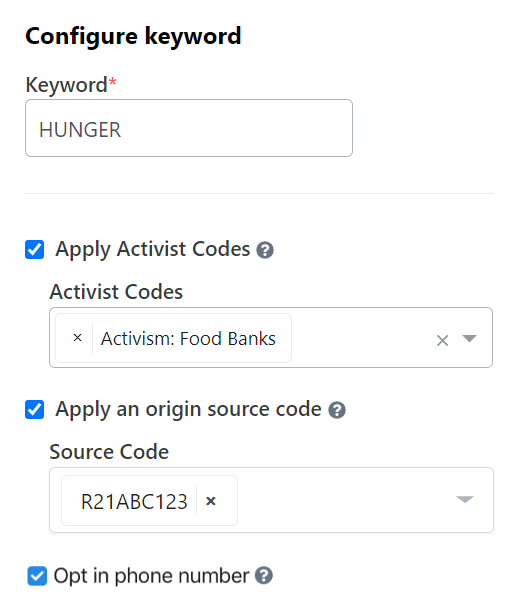Select the Activism: Food Banks chip text
525x608 pixels.
point(188,339)
